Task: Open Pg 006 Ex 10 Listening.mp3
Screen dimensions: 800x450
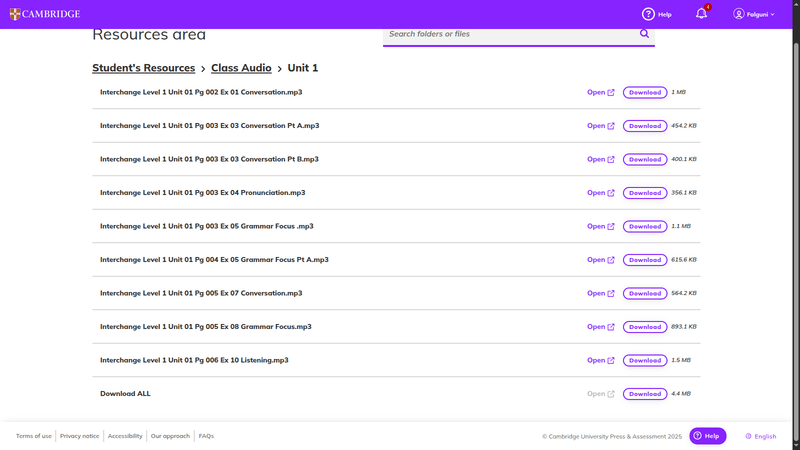Action: tap(601, 360)
